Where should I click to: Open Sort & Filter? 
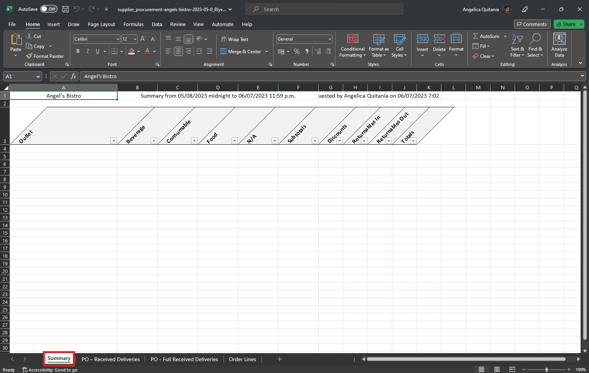coord(517,46)
